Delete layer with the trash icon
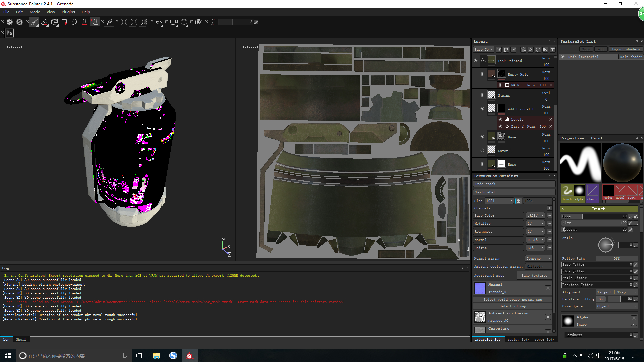The image size is (644, 362). coord(553,50)
